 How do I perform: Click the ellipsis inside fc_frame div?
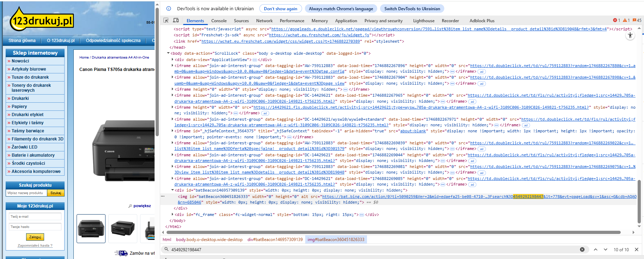362,215
